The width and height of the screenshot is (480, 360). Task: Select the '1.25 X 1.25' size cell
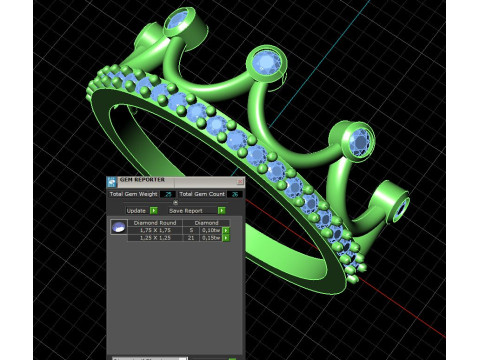click(155, 238)
